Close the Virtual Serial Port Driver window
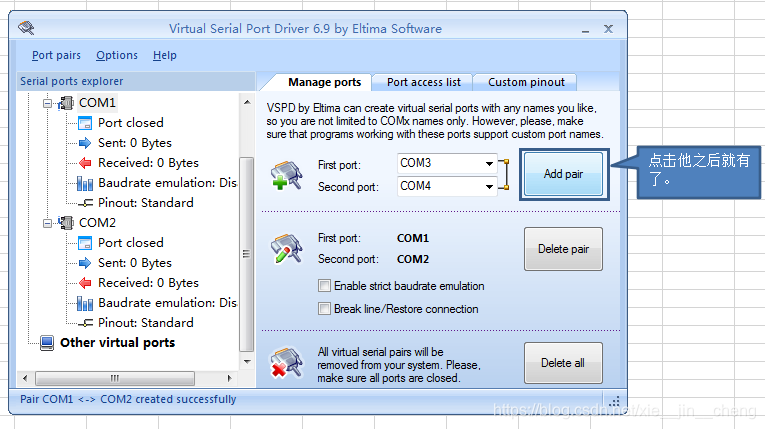 pos(608,29)
